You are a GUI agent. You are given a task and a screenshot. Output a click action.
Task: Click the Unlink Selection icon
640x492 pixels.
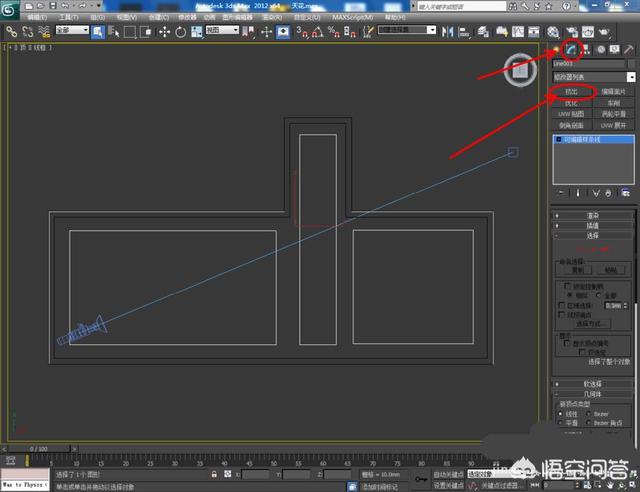pyautogui.click(x=28, y=31)
